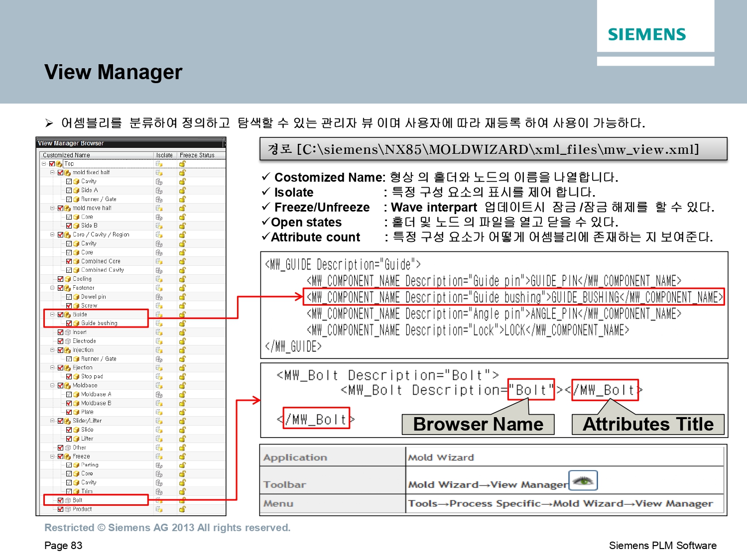This screenshot has width=747, height=560.
Task: Click the Isolate icon for Side A
Action: [159, 190]
